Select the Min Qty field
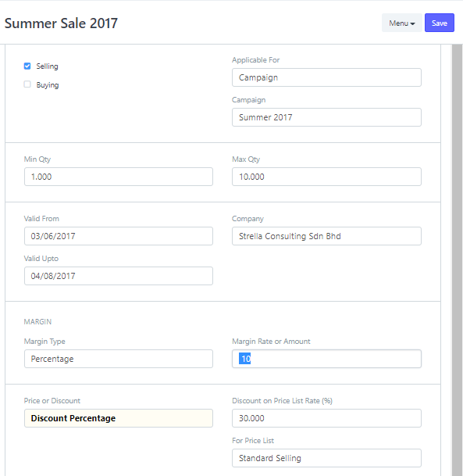The height and width of the screenshot is (476, 463). point(119,177)
